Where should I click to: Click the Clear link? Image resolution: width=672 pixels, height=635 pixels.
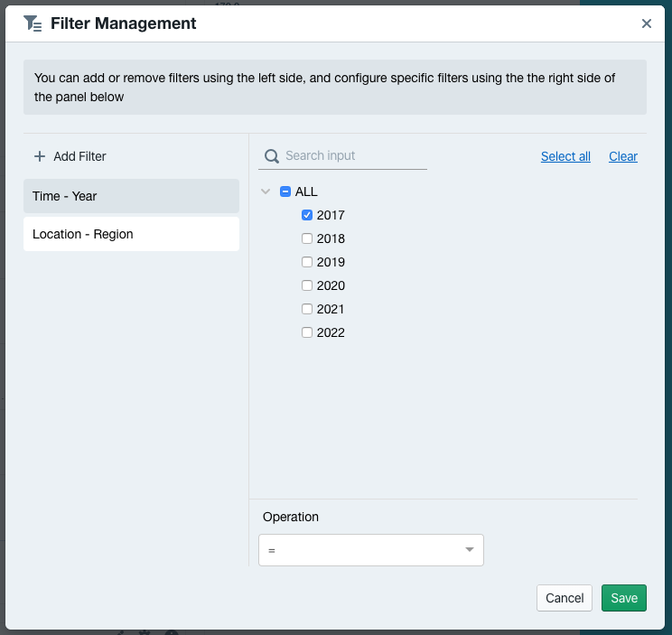623,156
